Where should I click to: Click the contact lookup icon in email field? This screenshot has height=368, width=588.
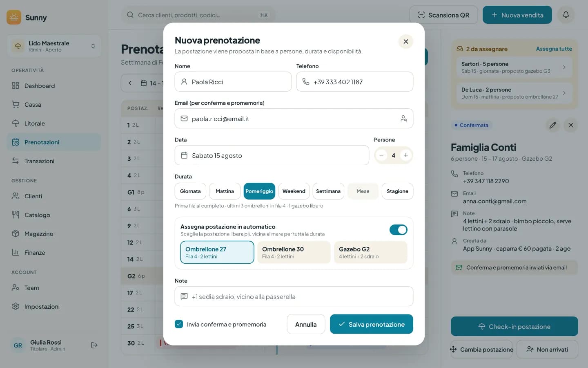pos(403,119)
